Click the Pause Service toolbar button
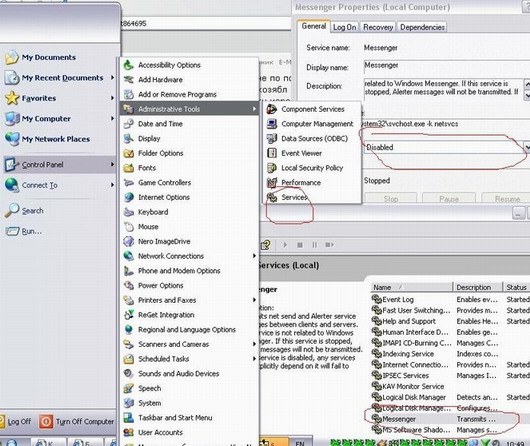Image resolution: width=530 pixels, height=446 pixels. pyautogui.click(x=314, y=245)
